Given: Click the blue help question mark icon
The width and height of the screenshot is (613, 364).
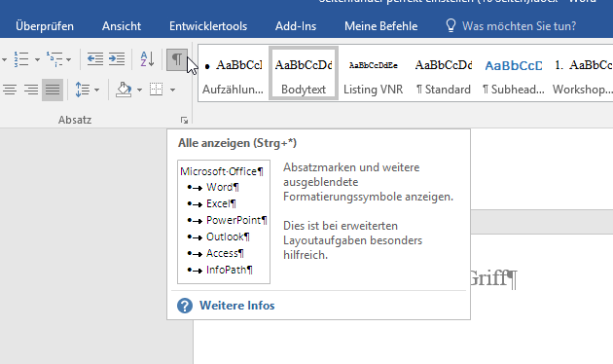Looking at the screenshot, I should point(185,306).
